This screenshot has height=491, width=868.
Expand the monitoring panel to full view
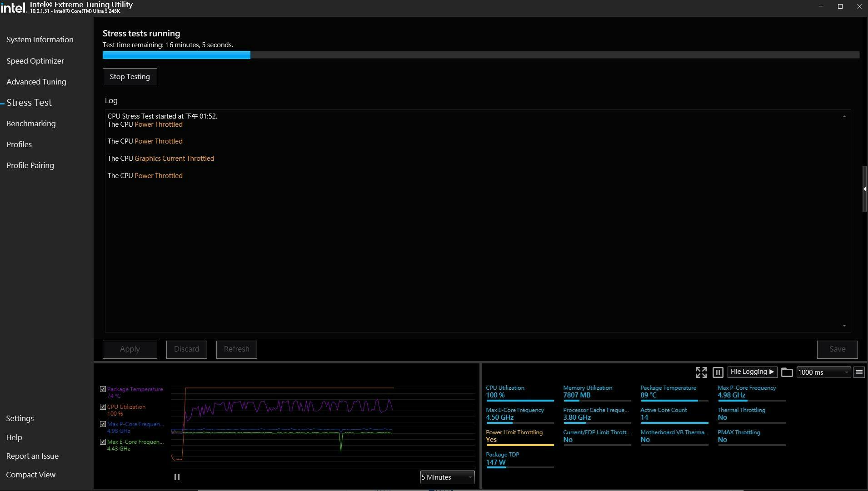[x=701, y=372]
